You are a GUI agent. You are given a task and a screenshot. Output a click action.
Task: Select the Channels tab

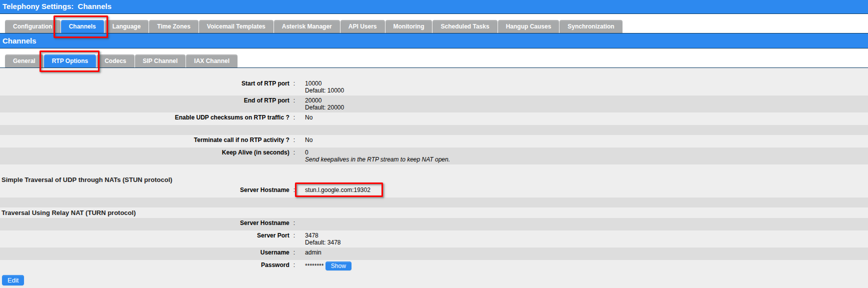coord(82,26)
